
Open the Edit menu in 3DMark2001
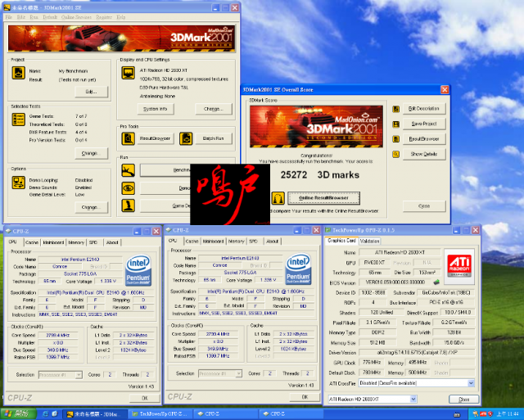[21, 17]
